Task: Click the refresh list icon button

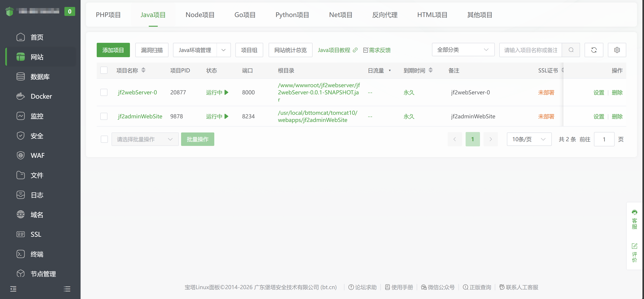Action: [594, 50]
